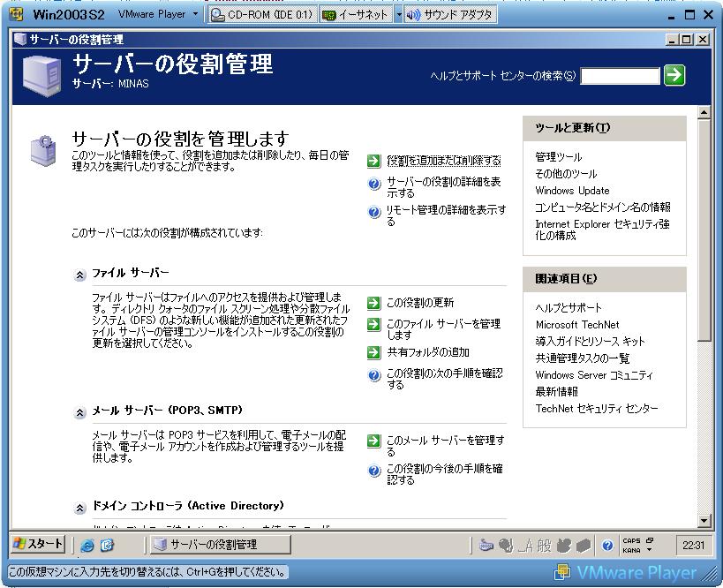The height and width of the screenshot is (588, 723).
Task: Open 最新情報 link
Action: 556,391
